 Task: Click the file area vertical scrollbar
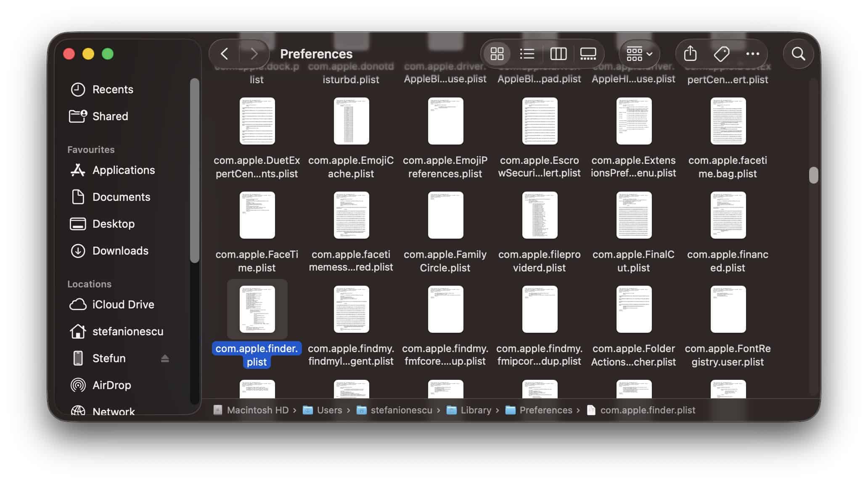tap(813, 175)
